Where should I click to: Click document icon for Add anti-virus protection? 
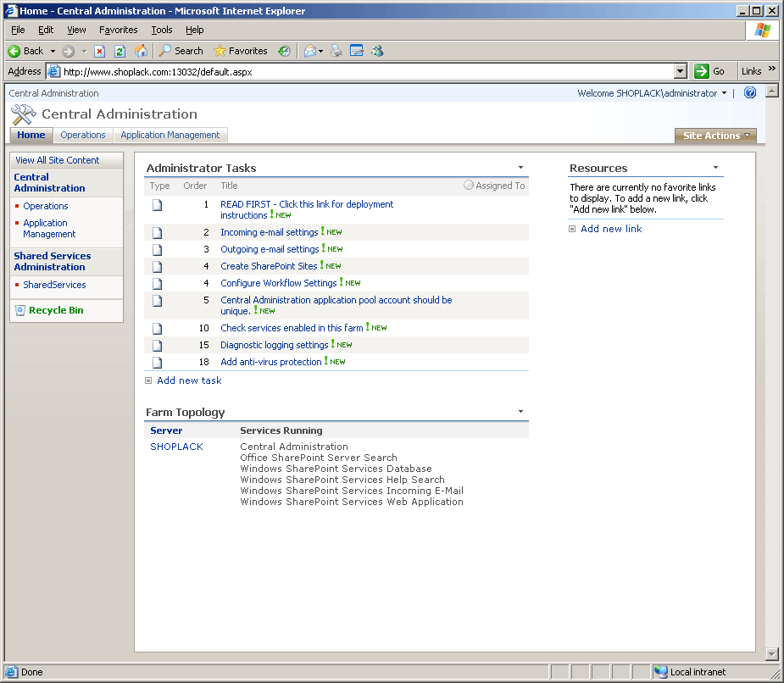tap(158, 363)
